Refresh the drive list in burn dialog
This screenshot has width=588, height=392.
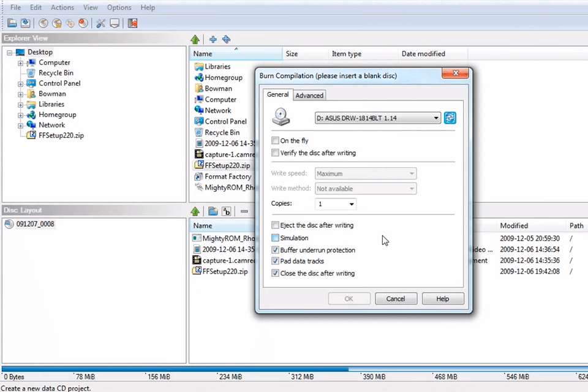(450, 118)
